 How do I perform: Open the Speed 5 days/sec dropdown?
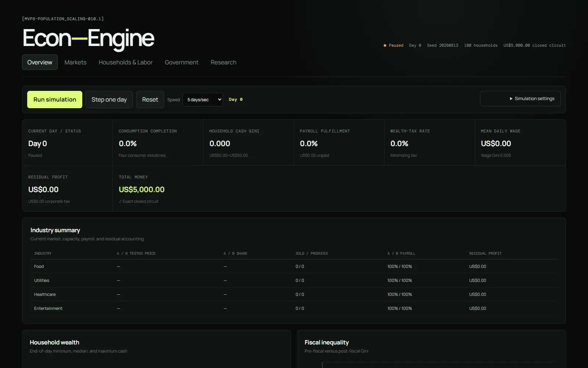pos(202,99)
